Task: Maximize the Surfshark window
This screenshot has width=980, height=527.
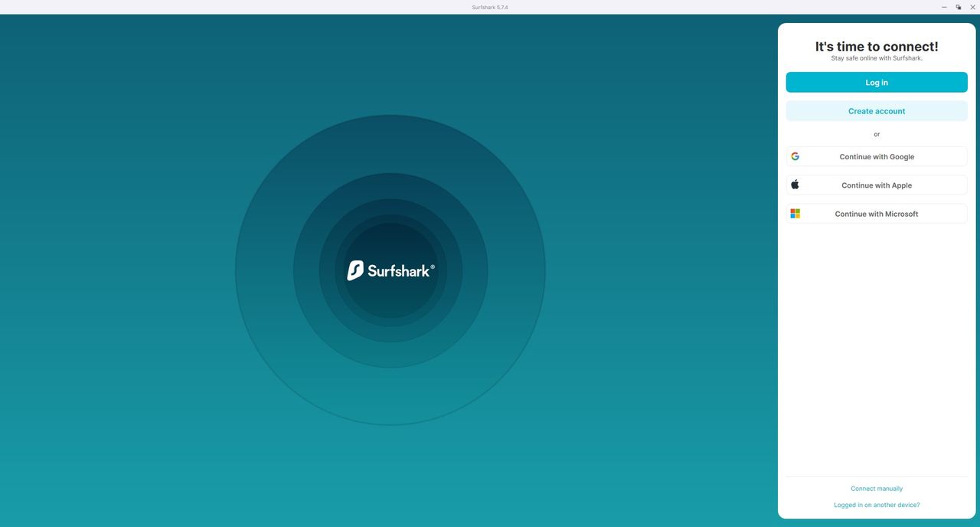Action: pos(959,7)
